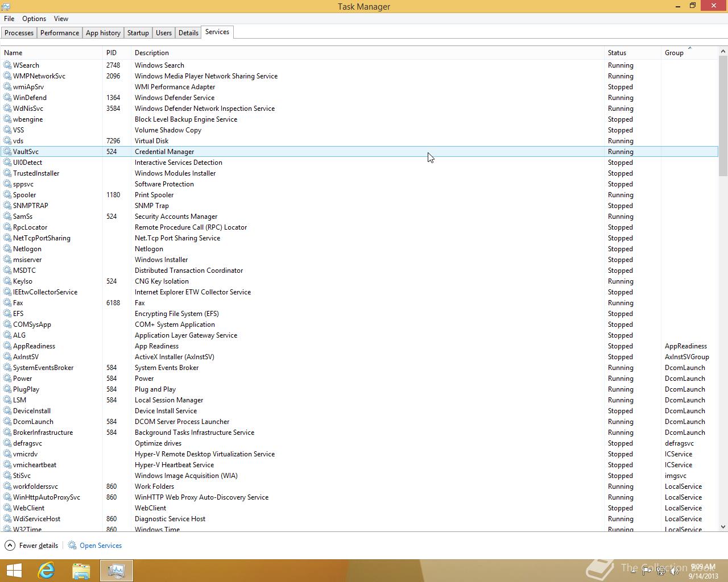Select the SystemEventsBroker service name
Viewport: 728px width, 582px height.
(x=43, y=368)
